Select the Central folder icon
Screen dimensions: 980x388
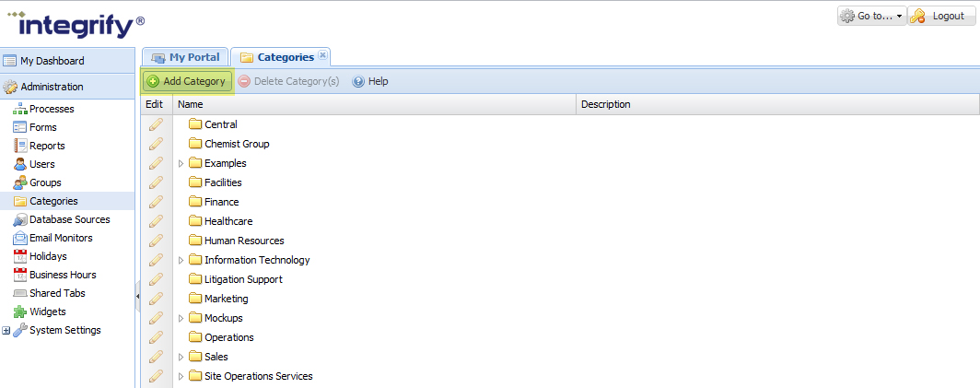pos(195,124)
